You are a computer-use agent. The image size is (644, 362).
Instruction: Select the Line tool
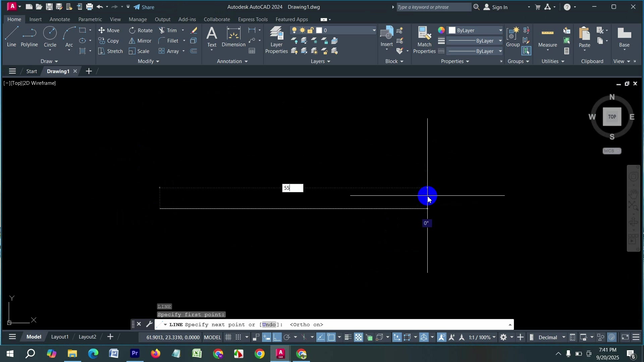11,37
